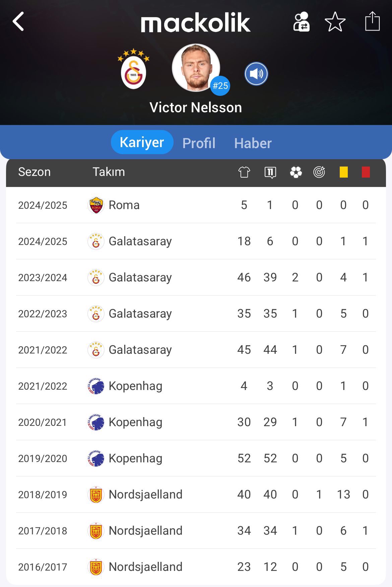
Task: Click the yellow card column header
Action: pos(343,172)
